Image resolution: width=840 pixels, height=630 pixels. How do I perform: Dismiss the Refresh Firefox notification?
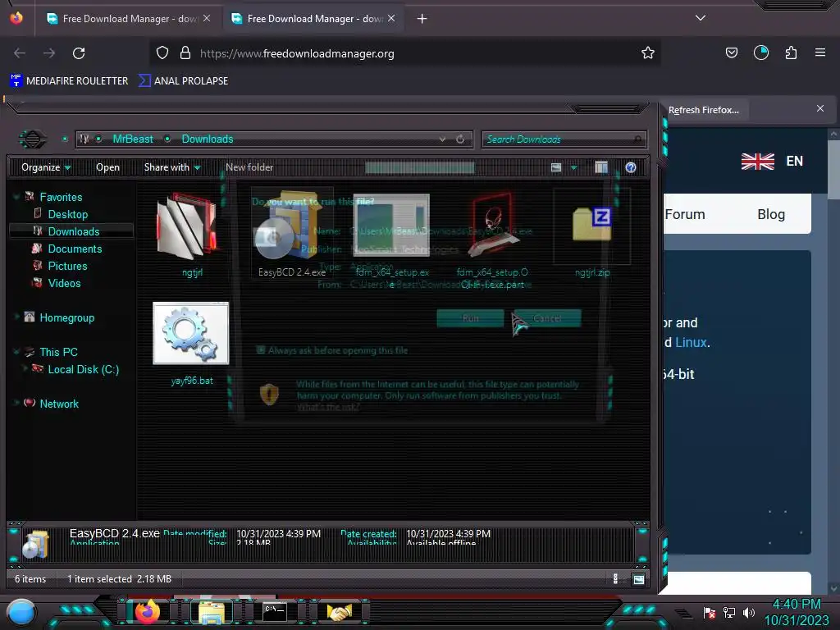pos(819,109)
